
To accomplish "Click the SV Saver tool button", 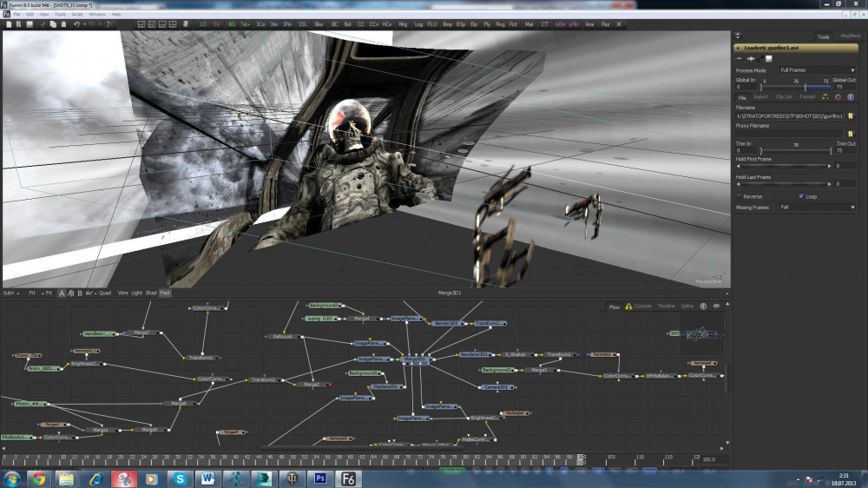I will pyautogui.click(x=216, y=24).
